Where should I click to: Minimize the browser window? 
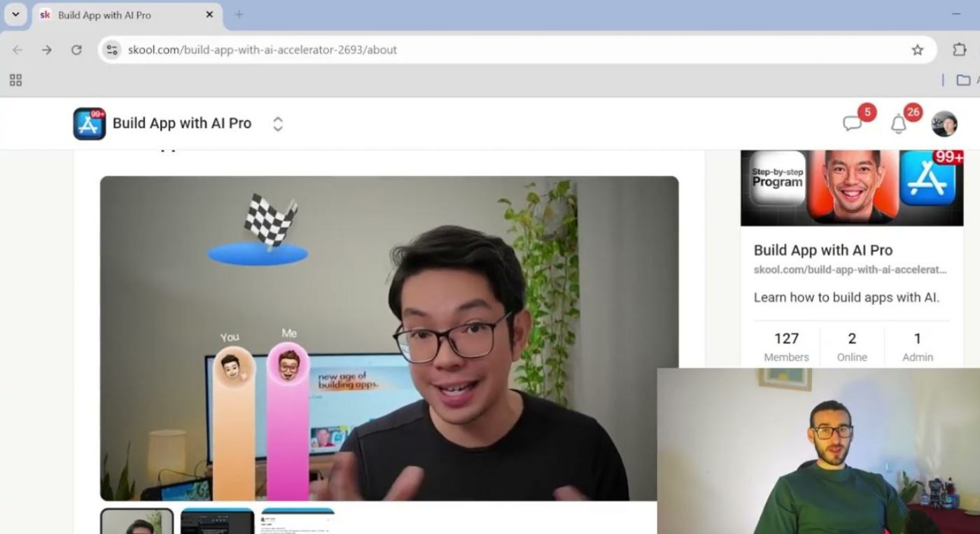pos(956,15)
